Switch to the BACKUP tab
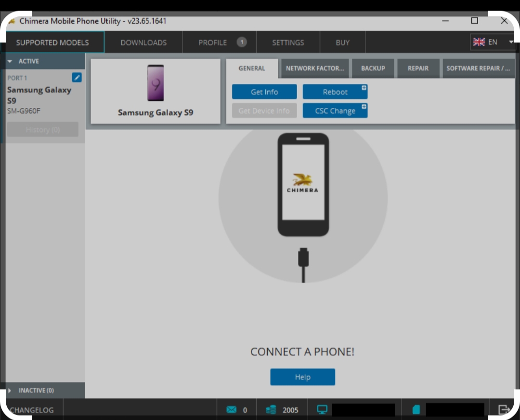520x420 pixels. coord(373,68)
